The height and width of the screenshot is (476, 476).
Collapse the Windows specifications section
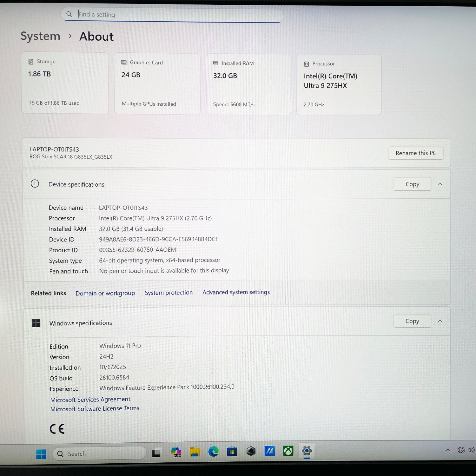(x=440, y=321)
